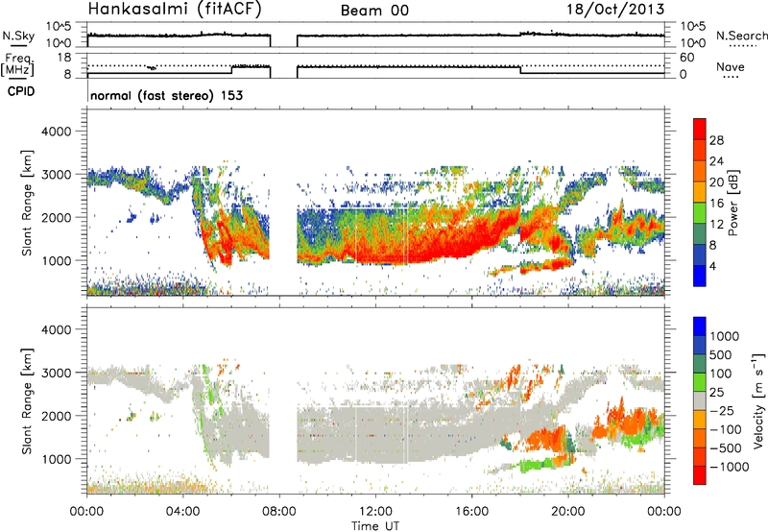Click the 12:00 time axis label
Image resolution: width=768 pixels, height=532 pixels.
point(375,512)
